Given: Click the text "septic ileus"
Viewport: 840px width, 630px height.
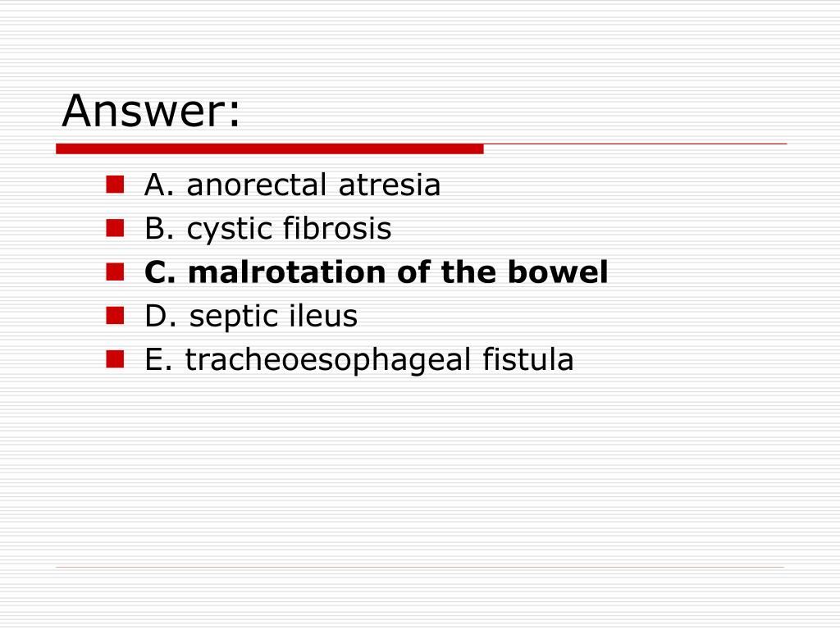Looking at the screenshot, I should point(273,317).
